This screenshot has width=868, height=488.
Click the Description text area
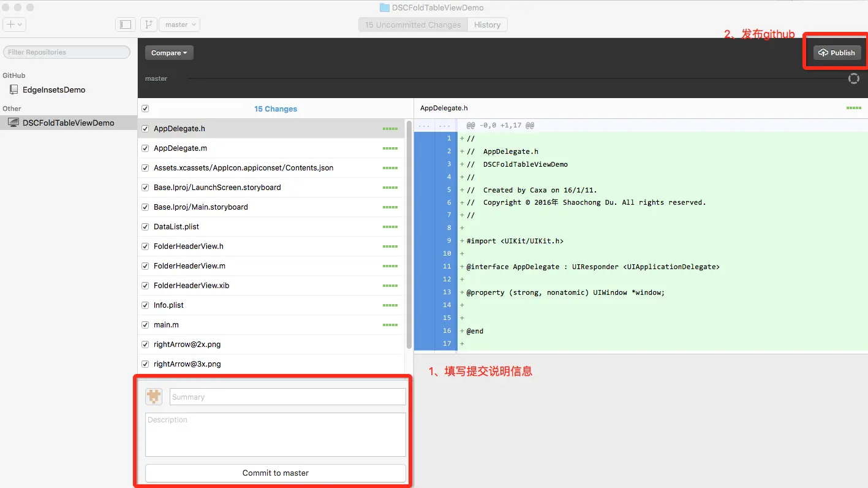(x=276, y=435)
